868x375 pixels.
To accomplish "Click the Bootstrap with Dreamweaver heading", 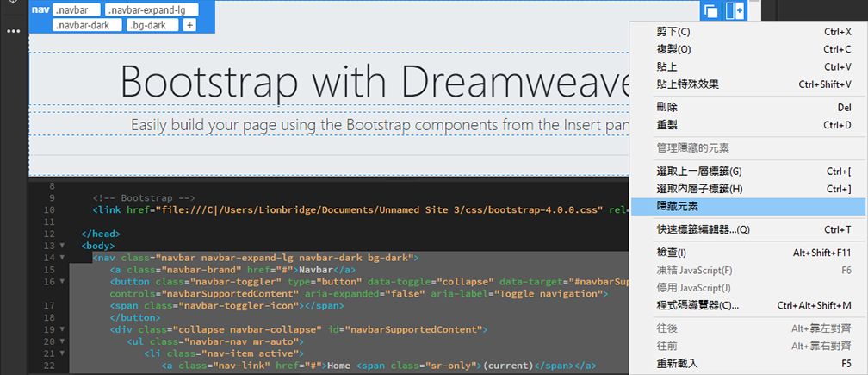I will coord(375,80).
